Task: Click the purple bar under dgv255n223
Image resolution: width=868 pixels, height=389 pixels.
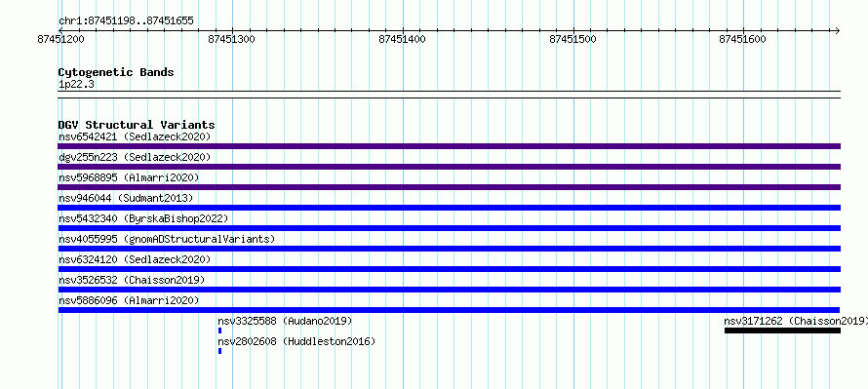Action: (x=449, y=167)
